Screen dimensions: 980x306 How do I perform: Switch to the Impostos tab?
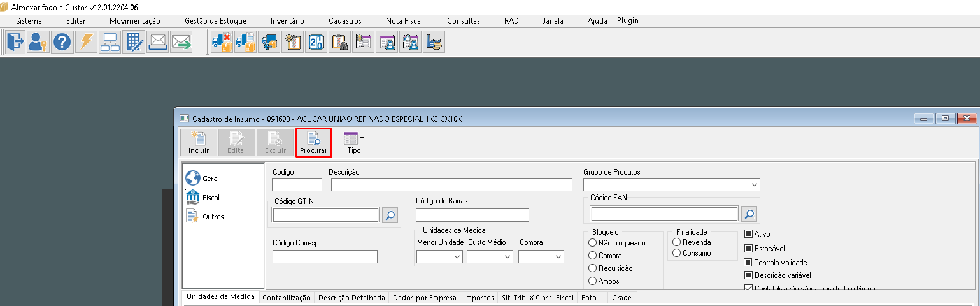[479, 298]
